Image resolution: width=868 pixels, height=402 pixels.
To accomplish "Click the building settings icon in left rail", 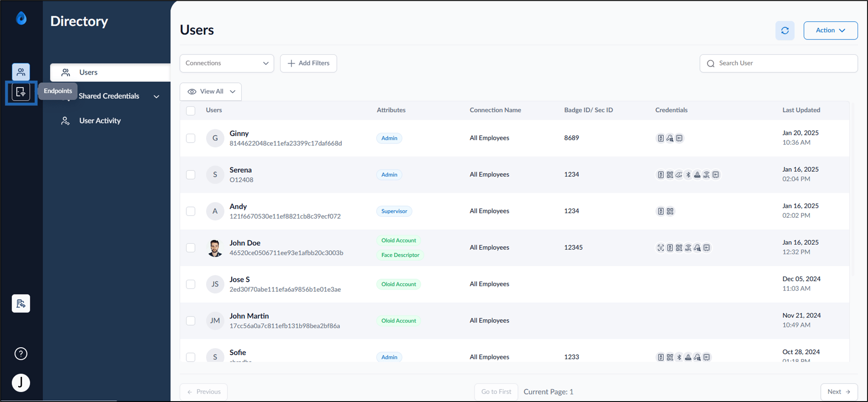I will [x=21, y=304].
